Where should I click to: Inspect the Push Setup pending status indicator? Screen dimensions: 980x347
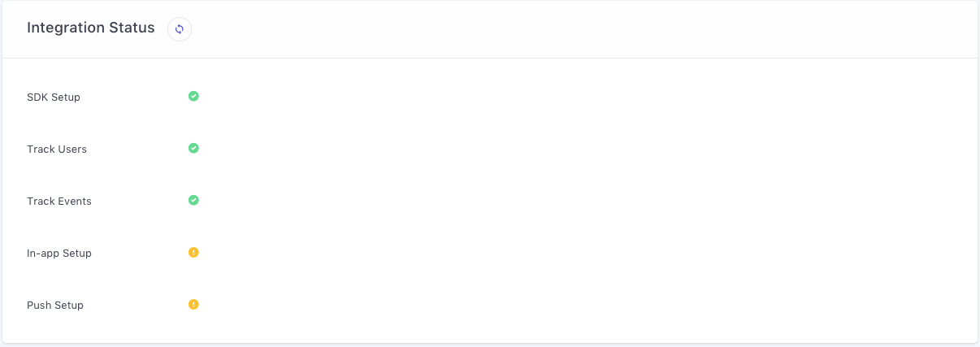pyautogui.click(x=193, y=304)
